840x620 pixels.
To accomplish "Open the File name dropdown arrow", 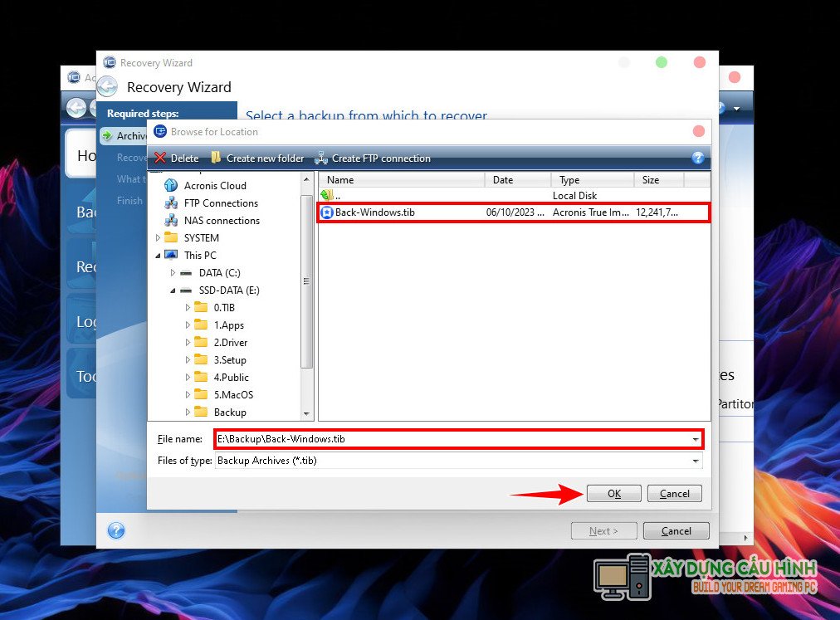I will [695, 439].
